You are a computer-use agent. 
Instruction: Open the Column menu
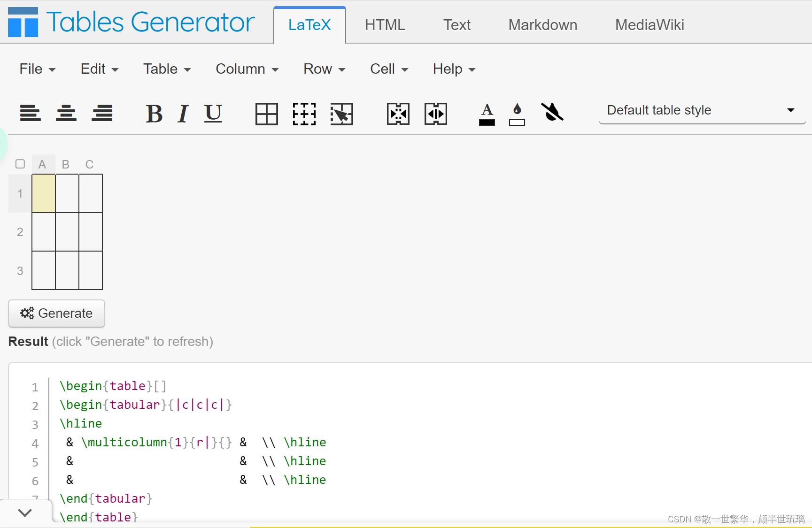click(x=247, y=69)
